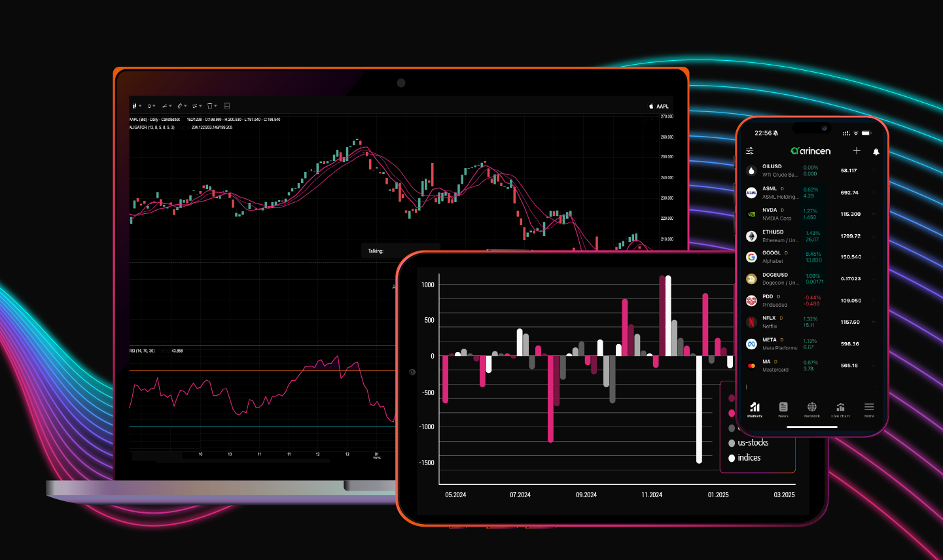This screenshot has width=943, height=560.
Task: Open the pencil annotation dropdown on laptop chart
Action: click(182, 106)
